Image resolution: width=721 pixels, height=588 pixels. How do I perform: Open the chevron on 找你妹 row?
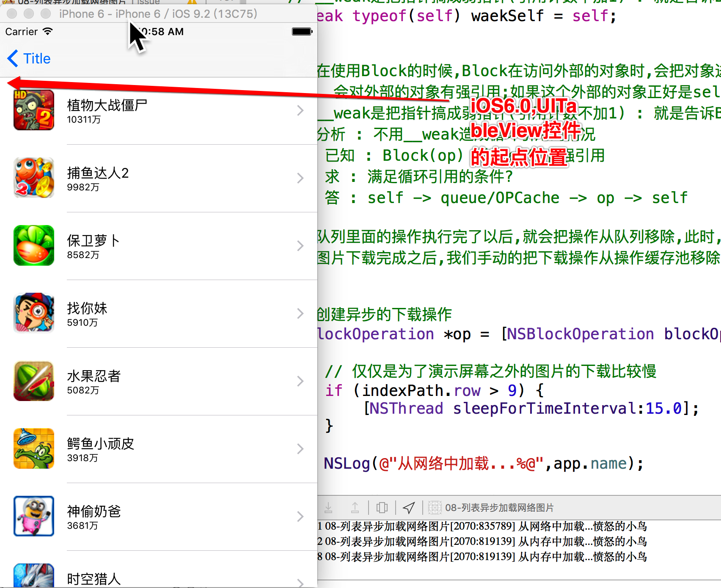point(300,313)
